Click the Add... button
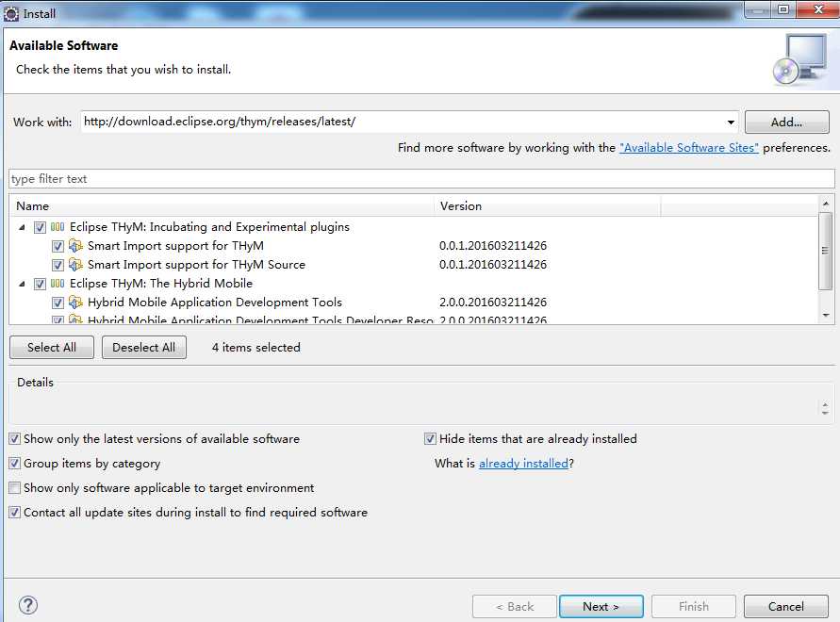The image size is (840, 622). click(786, 123)
